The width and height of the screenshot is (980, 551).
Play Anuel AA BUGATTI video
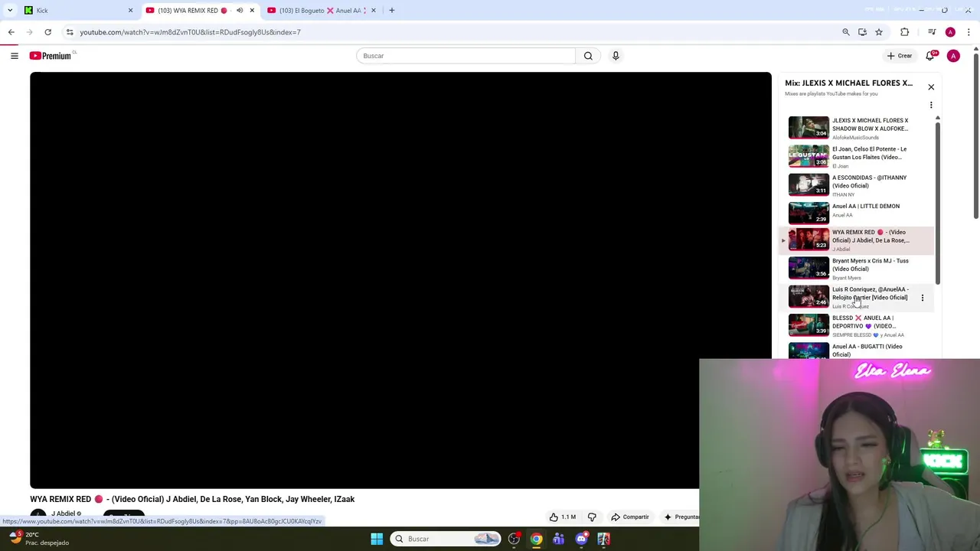pos(856,350)
